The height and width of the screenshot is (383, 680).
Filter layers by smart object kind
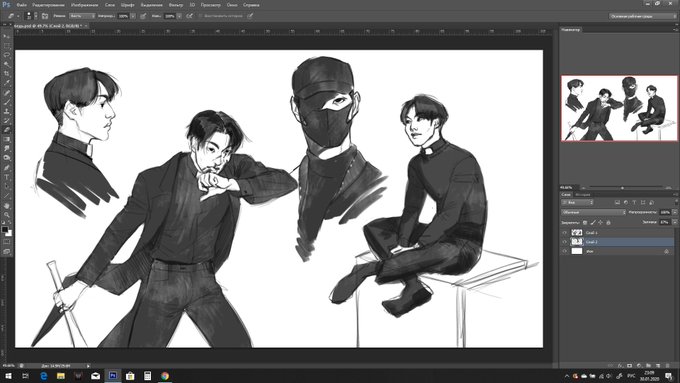coord(651,203)
